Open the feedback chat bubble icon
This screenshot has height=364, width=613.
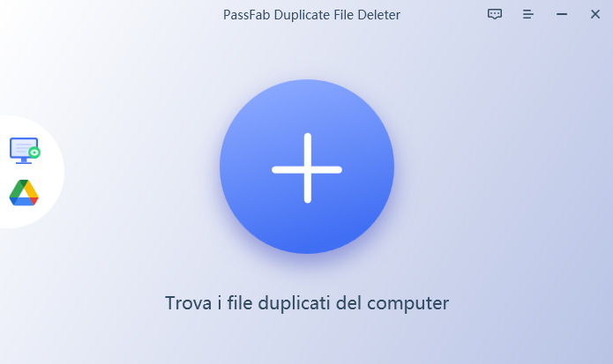coord(495,14)
